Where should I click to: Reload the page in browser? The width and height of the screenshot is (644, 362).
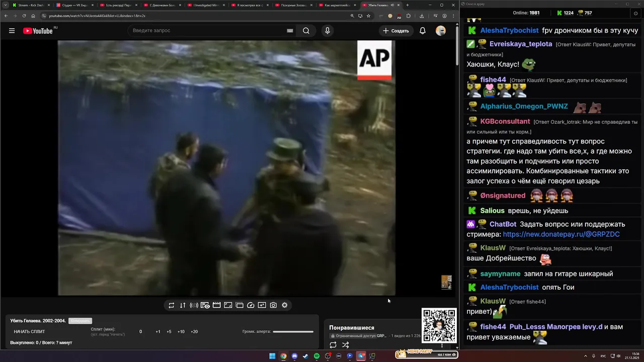[x=24, y=16]
